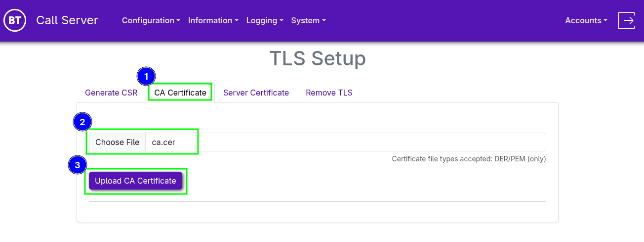Click the BT logo icon
Screen dimensions: 644x242
[15, 20]
